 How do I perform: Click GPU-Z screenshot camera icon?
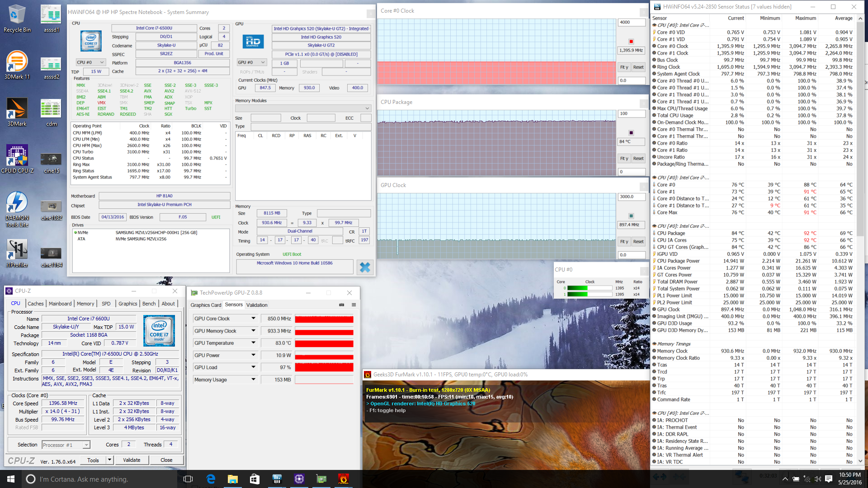click(341, 305)
